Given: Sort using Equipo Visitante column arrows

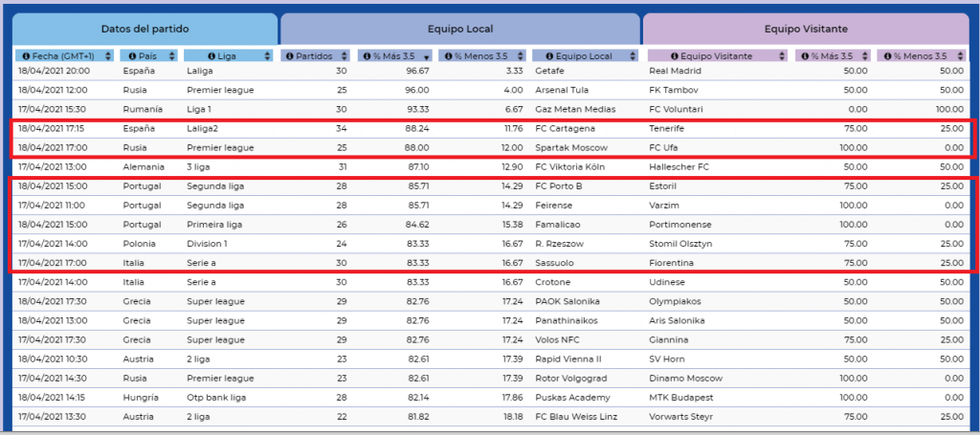Looking at the screenshot, I should coord(784,56).
